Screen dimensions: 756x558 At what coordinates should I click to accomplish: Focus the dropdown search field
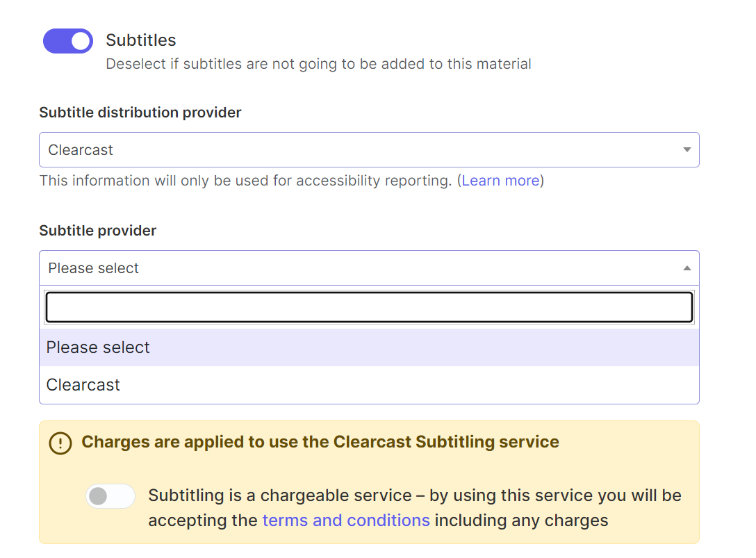pyautogui.click(x=370, y=307)
